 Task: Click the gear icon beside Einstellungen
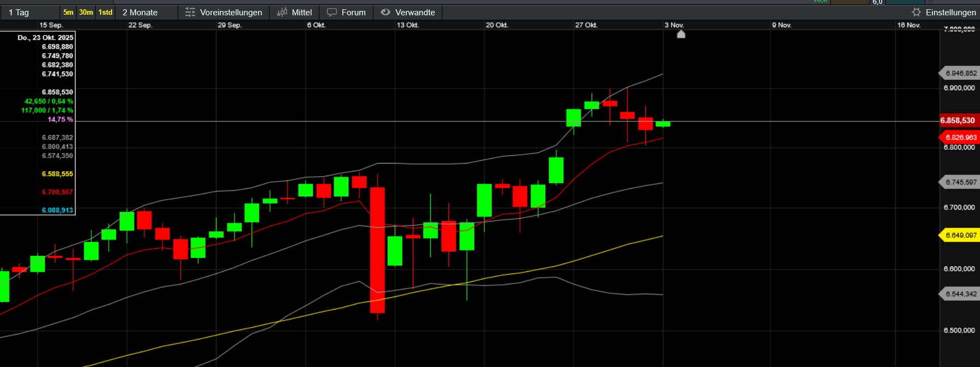(x=917, y=12)
